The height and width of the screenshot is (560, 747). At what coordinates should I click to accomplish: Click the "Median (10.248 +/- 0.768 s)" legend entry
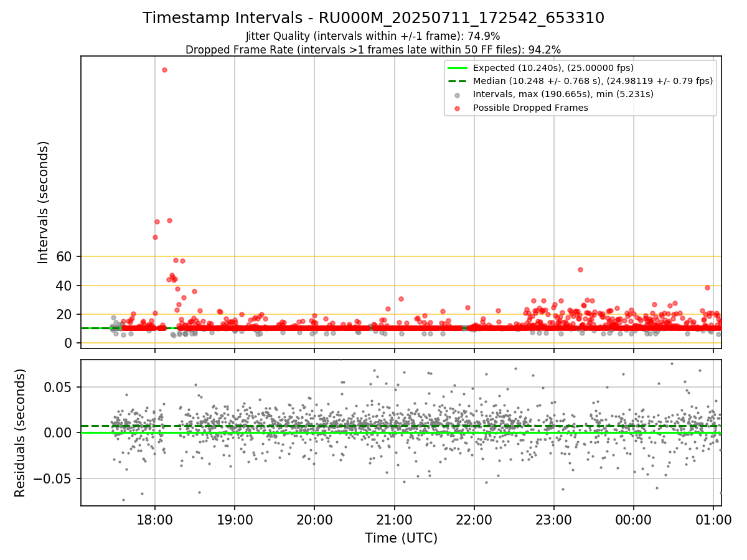pos(593,81)
